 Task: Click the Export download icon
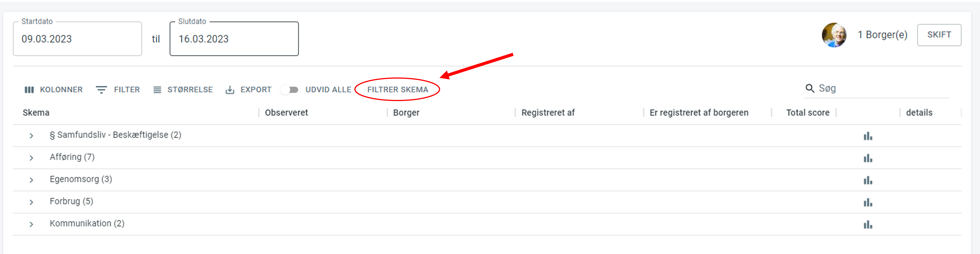coord(230,90)
